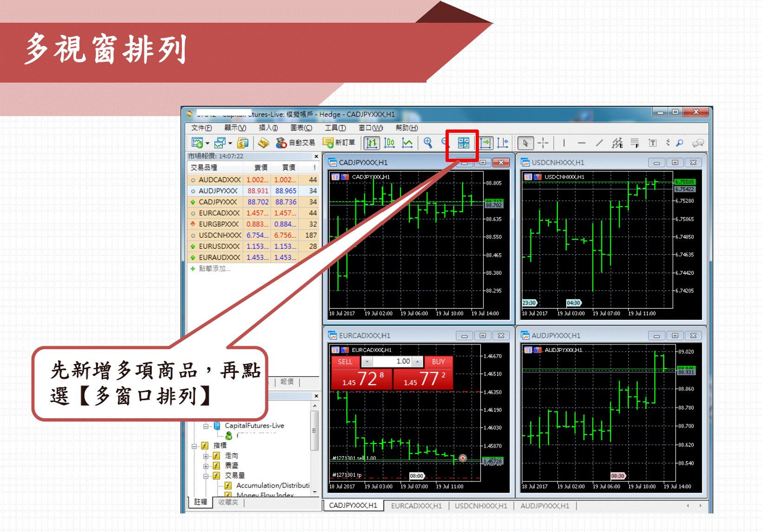Select the text label tool
The width and height of the screenshot is (762, 532).
[x=652, y=143]
